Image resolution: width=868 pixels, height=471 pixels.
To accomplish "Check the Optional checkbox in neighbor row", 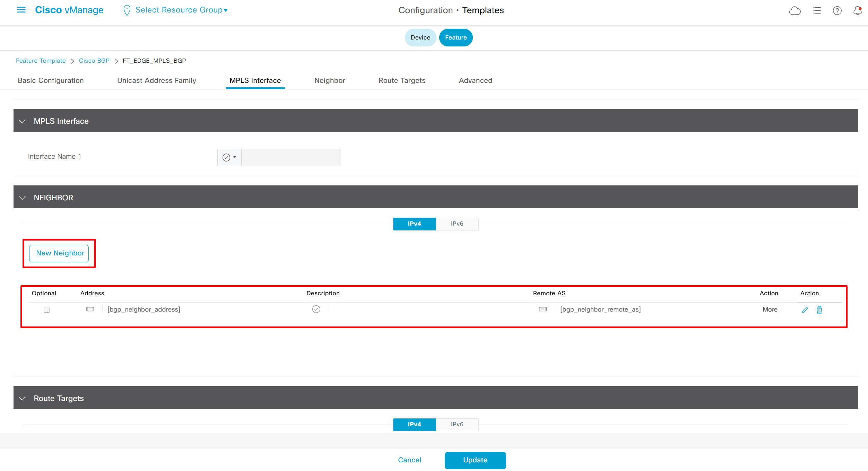I will coord(47,309).
